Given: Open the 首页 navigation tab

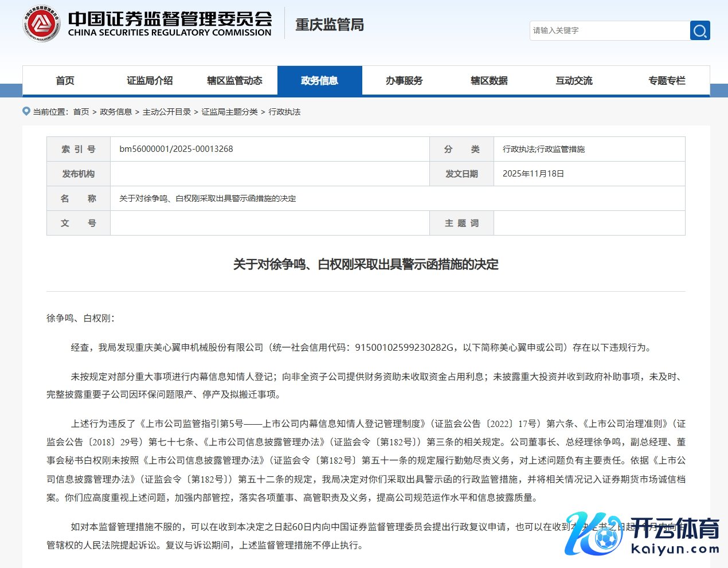Looking at the screenshot, I should point(65,81).
